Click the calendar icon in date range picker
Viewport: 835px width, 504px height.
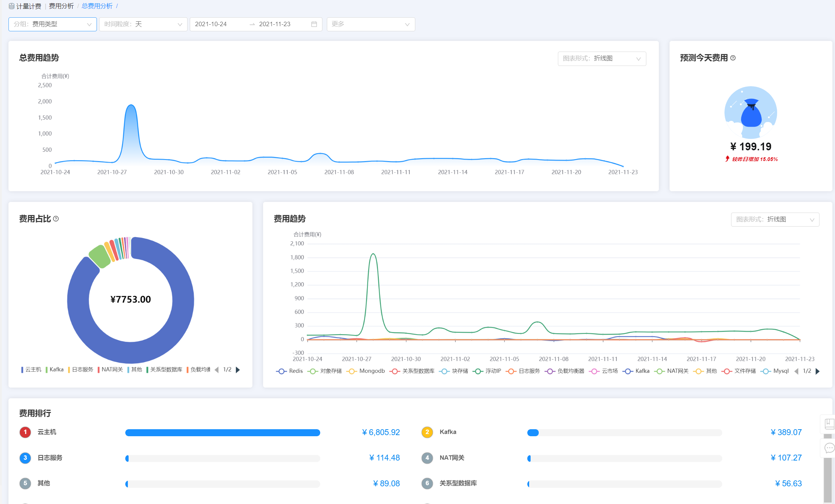[x=314, y=24]
